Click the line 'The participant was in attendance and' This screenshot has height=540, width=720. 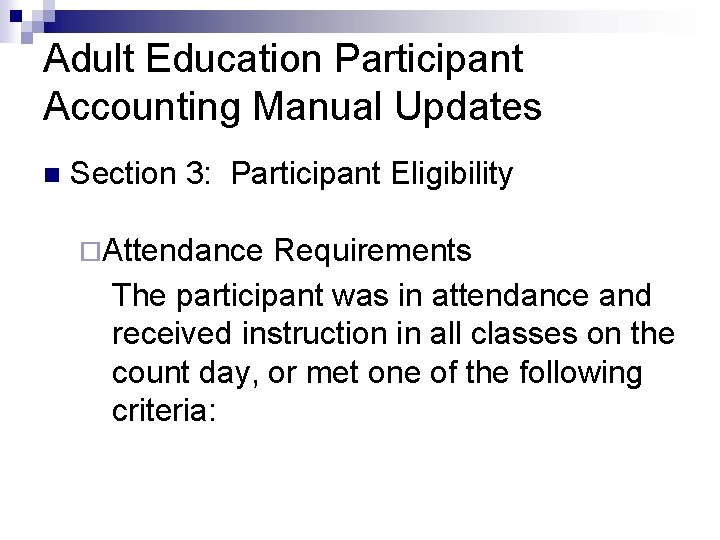(x=382, y=296)
